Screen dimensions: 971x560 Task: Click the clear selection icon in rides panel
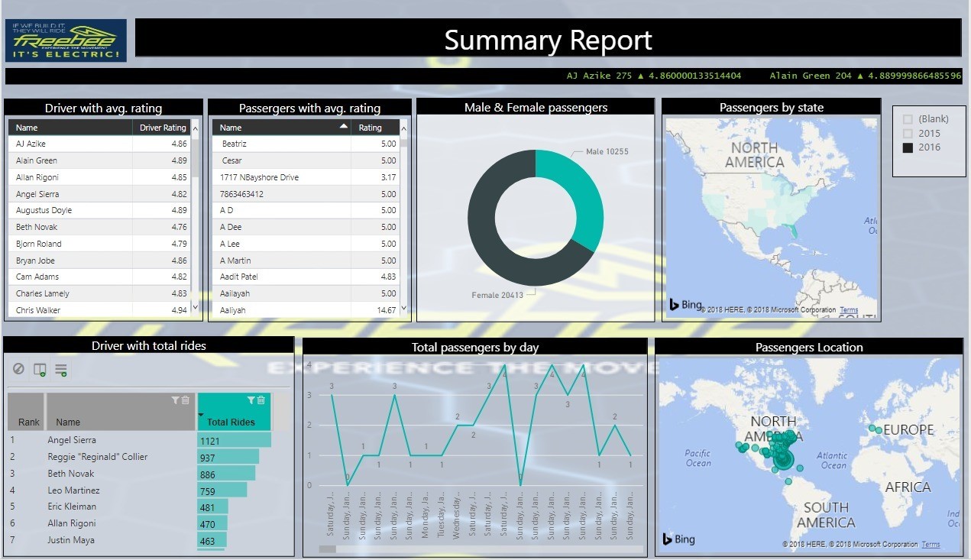point(18,370)
